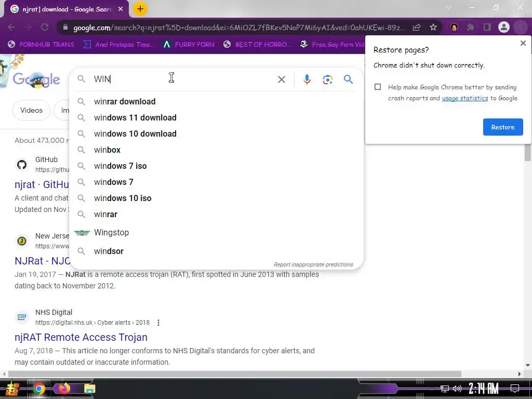Viewport: 532px width, 399px height.
Task: Open the notification center icon
Action: (515, 389)
